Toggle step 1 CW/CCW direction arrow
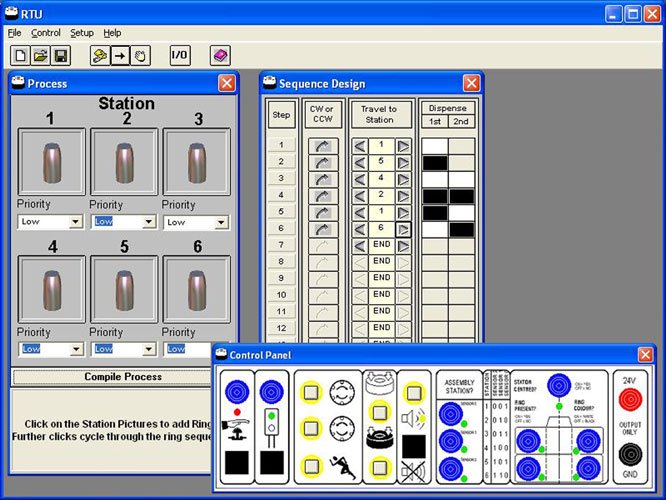 coord(321,145)
